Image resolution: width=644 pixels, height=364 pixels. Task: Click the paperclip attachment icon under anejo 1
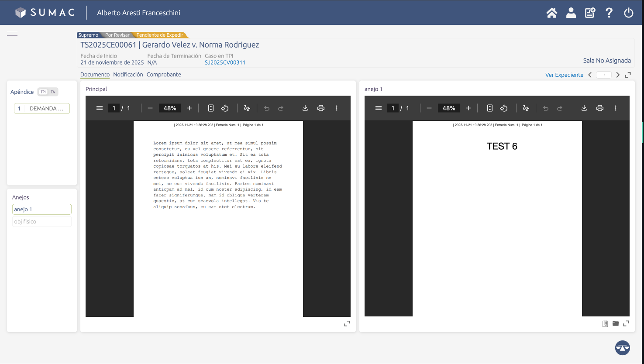point(605,323)
